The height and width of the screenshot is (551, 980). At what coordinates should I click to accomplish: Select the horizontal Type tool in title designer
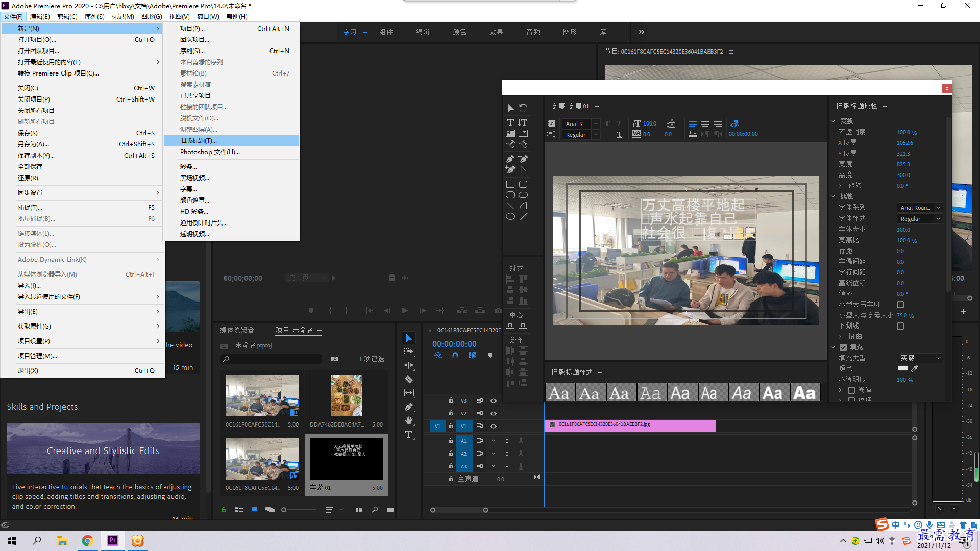coord(510,122)
